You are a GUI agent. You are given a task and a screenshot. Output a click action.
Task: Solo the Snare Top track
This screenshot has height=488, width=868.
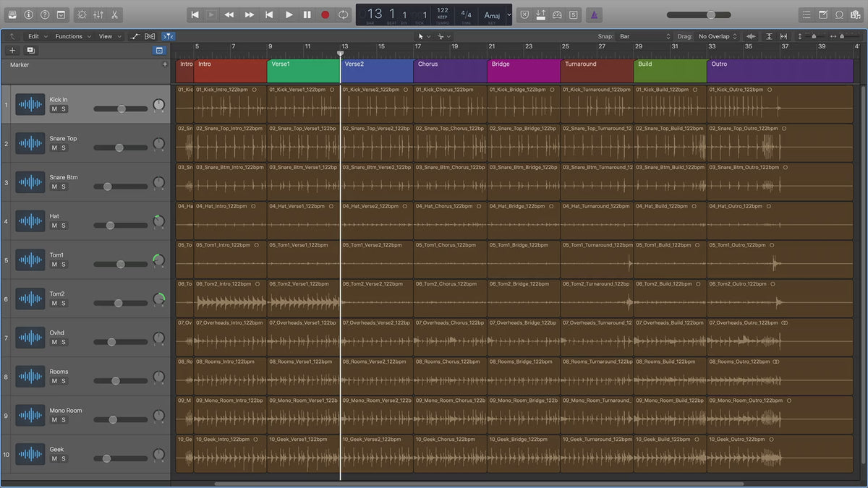tap(64, 148)
